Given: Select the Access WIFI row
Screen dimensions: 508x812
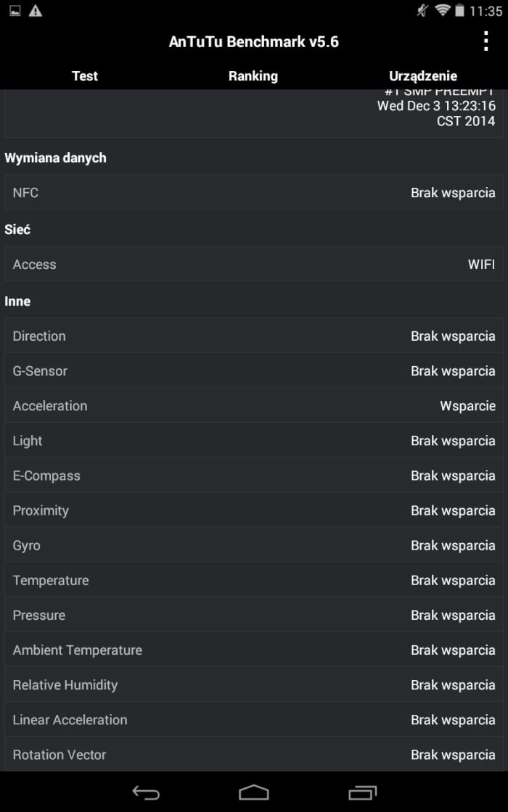Looking at the screenshot, I should pos(254,264).
